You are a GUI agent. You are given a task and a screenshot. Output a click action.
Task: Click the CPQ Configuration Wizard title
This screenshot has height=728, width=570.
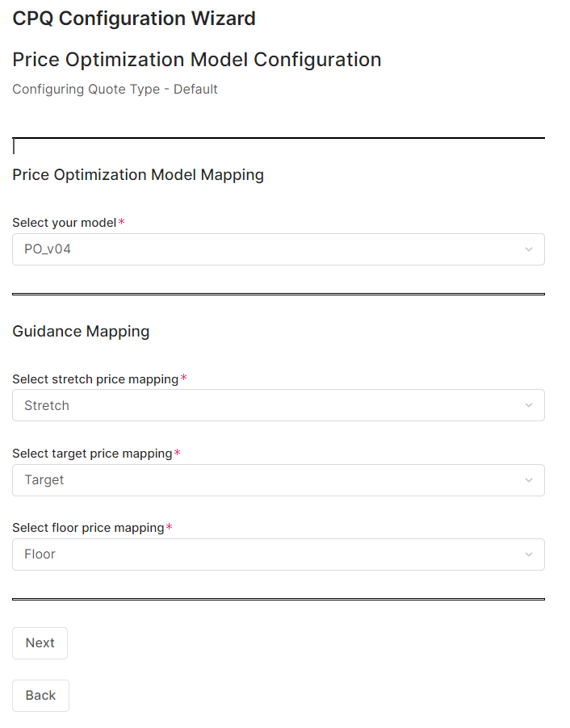(x=134, y=19)
